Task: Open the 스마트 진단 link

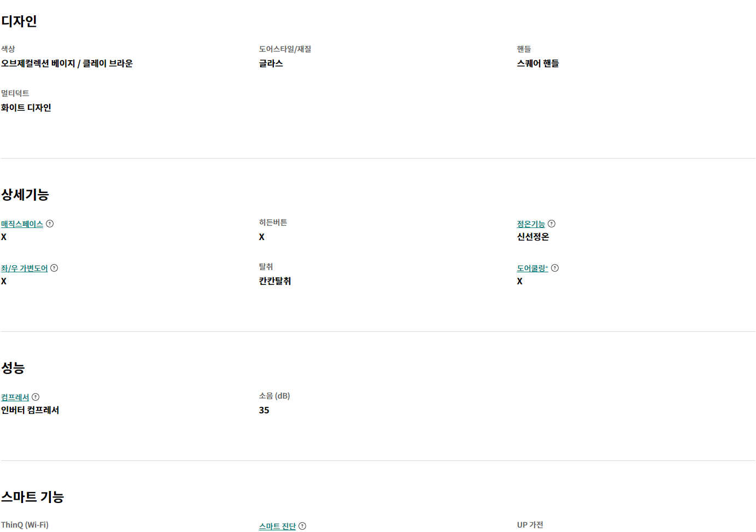Action: [277, 527]
